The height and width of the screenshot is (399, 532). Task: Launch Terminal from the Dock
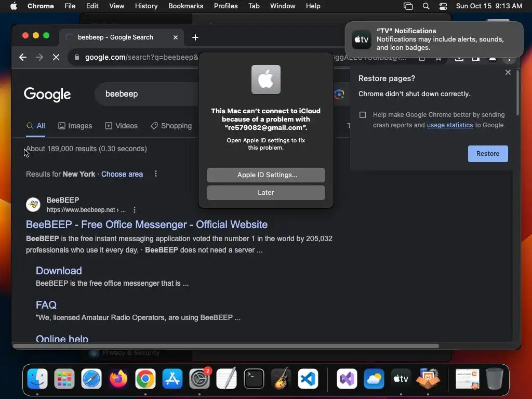pyautogui.click(x=254, y=379)
